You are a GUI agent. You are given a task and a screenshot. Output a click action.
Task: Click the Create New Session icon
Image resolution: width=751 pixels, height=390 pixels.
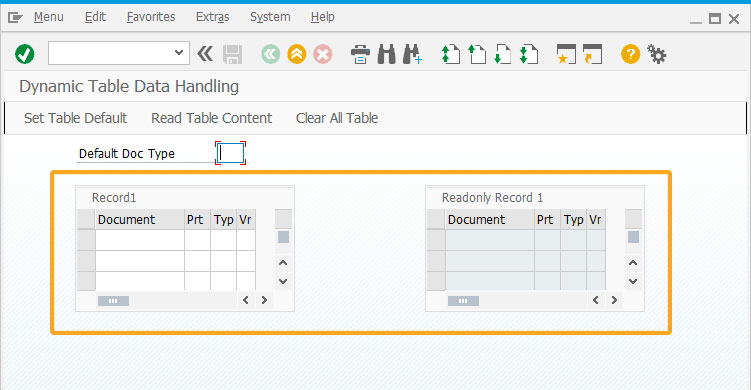pos(566,54)
